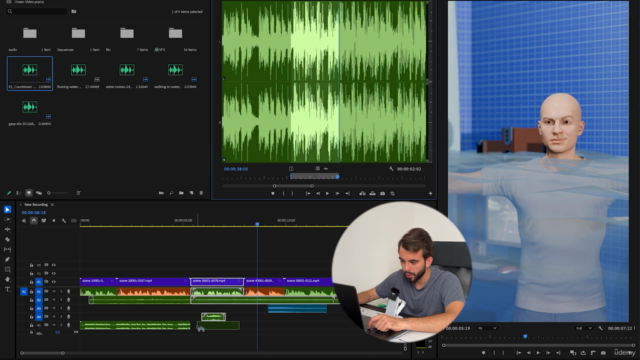Open the Source monitor button editor plus icon

click(x=430, y=193)
